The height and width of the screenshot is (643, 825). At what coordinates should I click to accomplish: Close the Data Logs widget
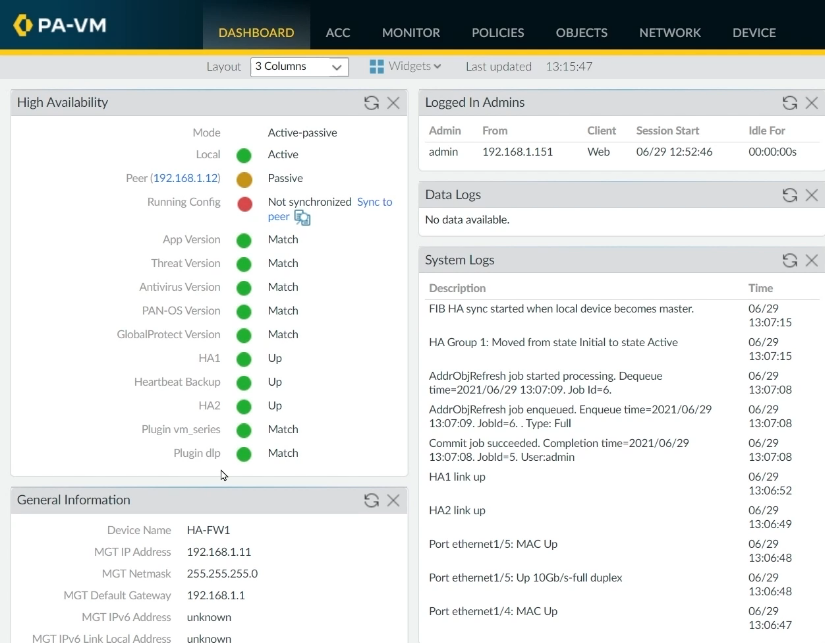(812, 195)
